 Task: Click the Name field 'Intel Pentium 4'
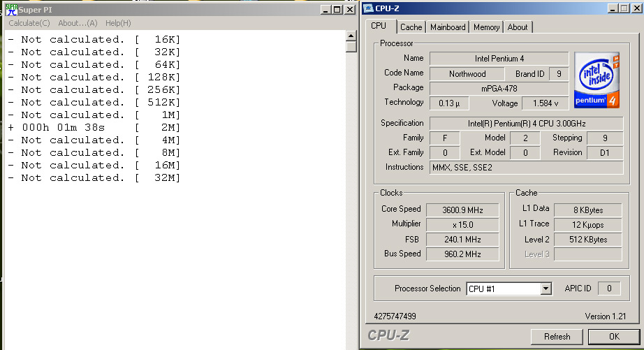pos(499,59)
